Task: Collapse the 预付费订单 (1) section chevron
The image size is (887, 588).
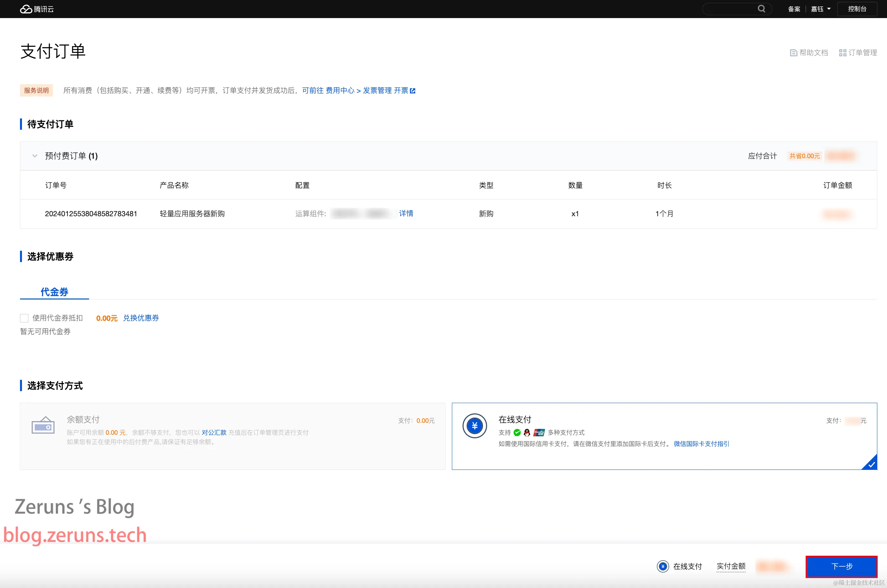Action: pyautogui.click(x=35, y=156)
